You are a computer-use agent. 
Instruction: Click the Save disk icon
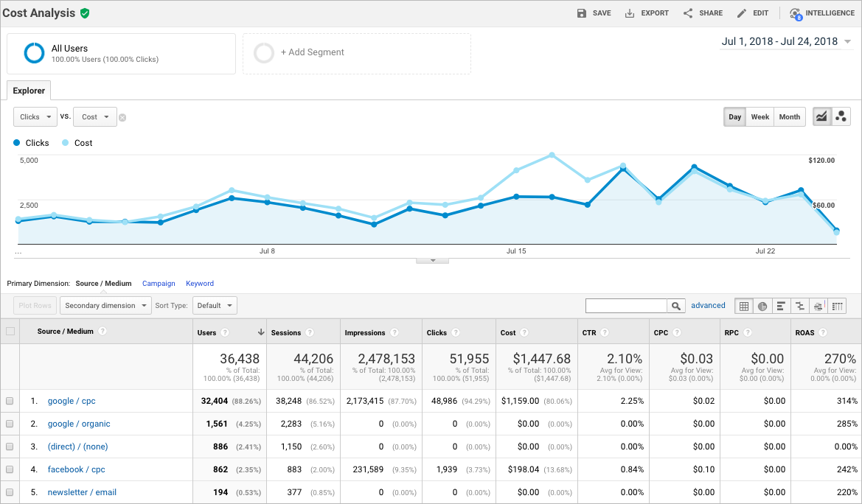(x=582, y=13)
